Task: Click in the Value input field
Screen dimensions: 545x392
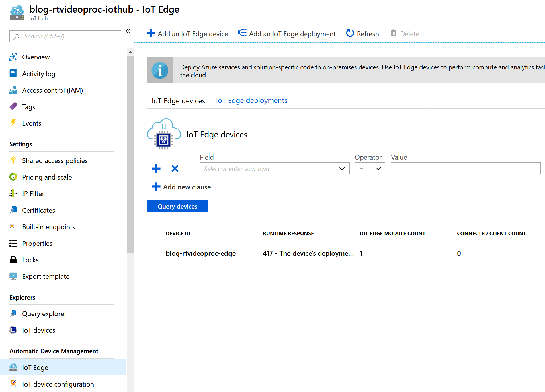Action: [x=465, y=169]
